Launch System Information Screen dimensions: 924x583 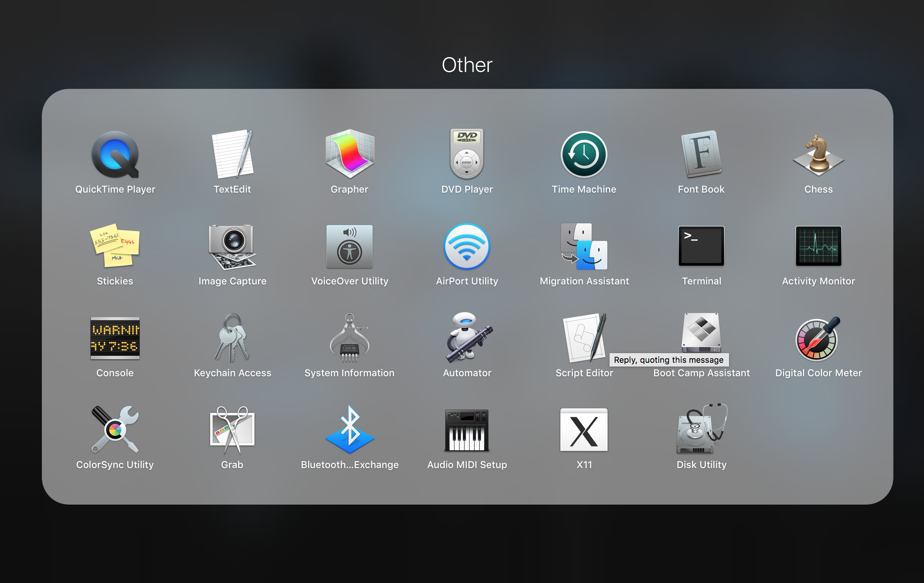[350, 338]
